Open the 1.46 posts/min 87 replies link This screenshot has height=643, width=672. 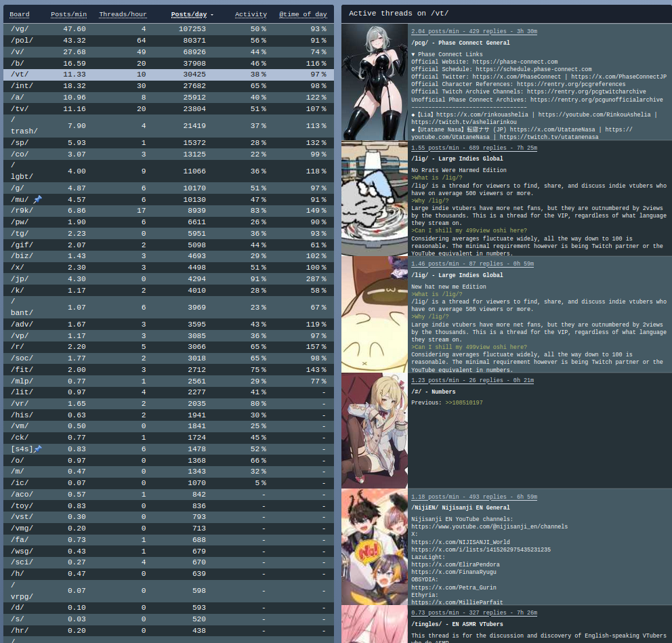pyautogui.click(x=472, y=264)
